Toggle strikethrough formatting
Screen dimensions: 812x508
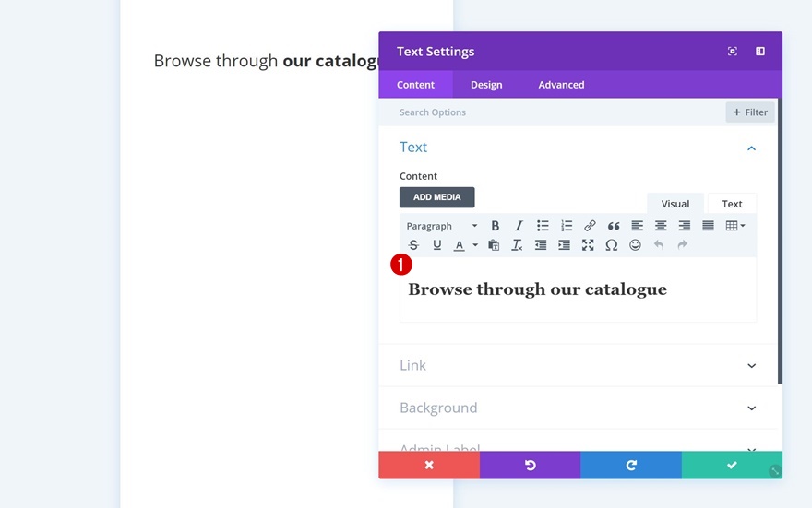click(x=413, y=245)
